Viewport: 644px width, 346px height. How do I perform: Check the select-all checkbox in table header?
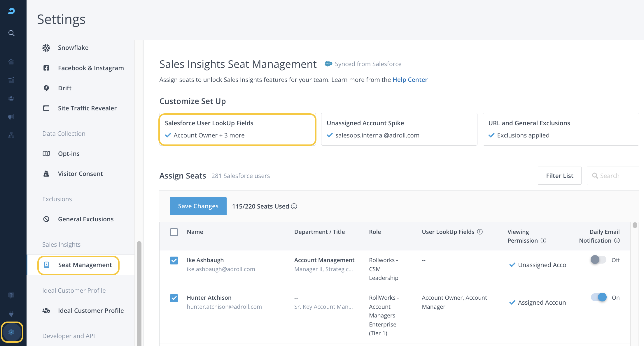174,232
